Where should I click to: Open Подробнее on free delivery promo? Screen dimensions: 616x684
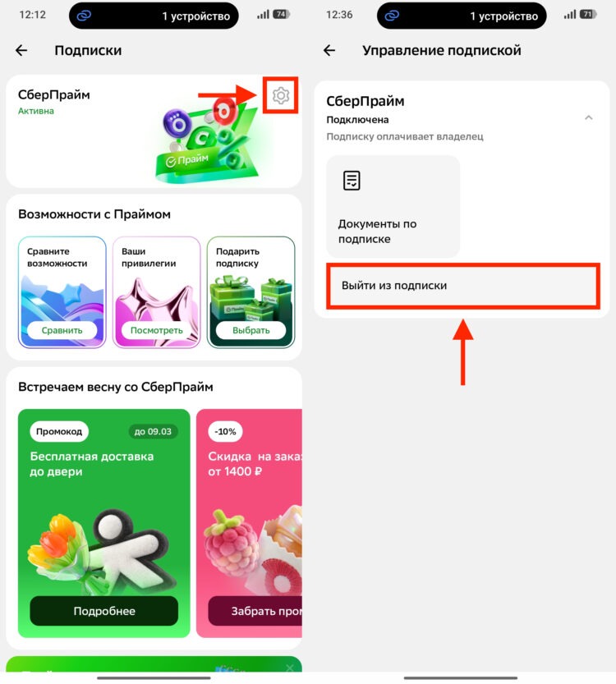click(x=103, y=611)
